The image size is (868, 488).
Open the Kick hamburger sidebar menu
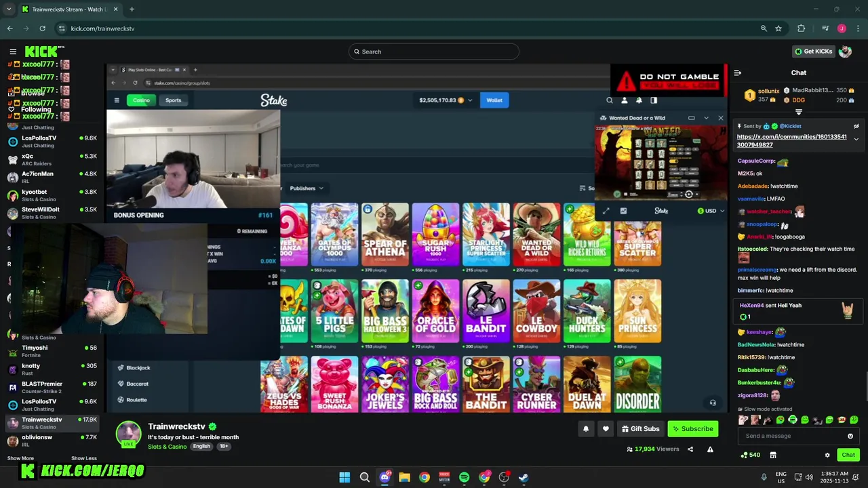[x=13, y=52]
